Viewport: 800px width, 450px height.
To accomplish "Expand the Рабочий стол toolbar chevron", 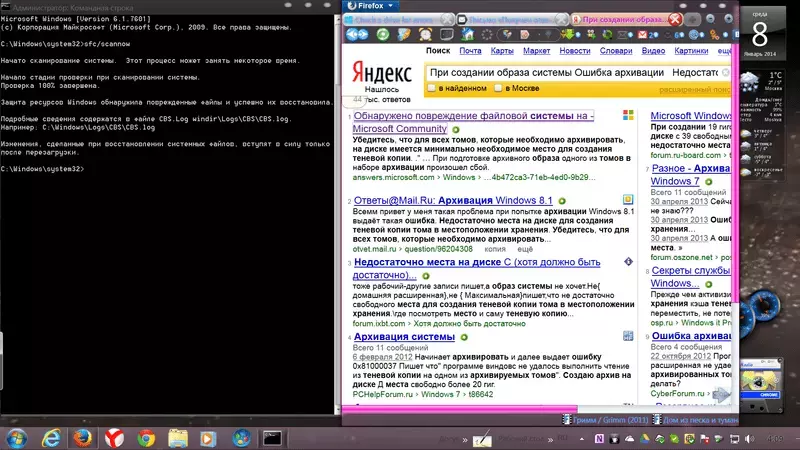I will [x=550, y=439].
